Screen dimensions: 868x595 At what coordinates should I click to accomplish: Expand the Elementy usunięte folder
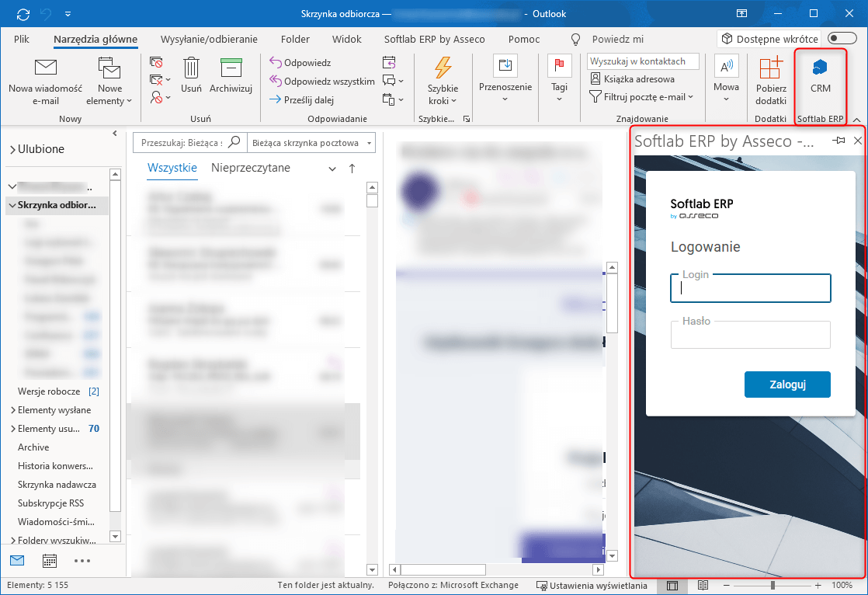pos(12,429)
